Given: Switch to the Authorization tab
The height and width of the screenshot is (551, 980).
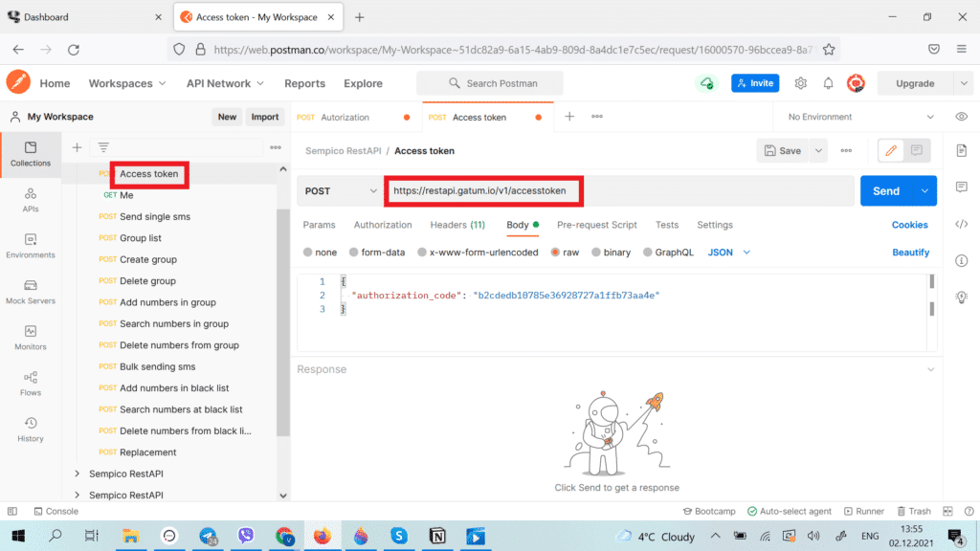Looking at the screenshot, I should pyautogui.click(x=383, y=225).
